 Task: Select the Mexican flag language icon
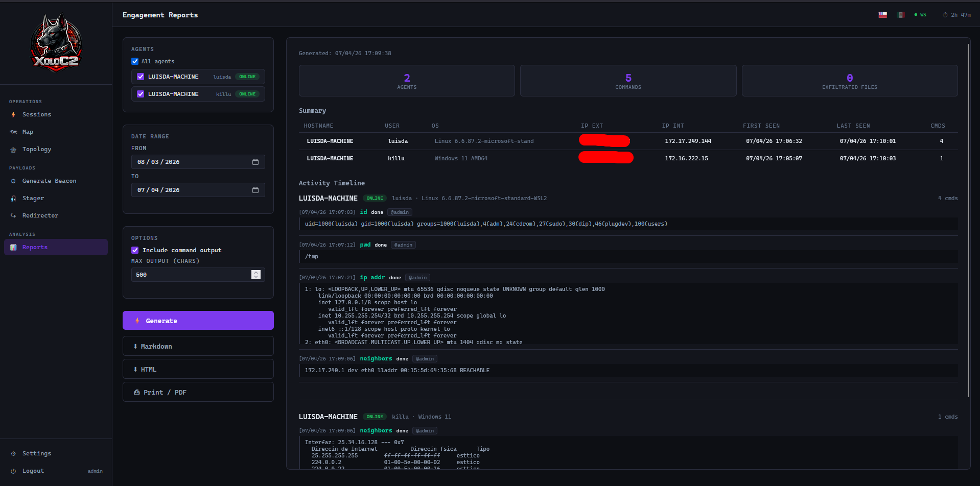pyautogui.click(x=901, y=15)
